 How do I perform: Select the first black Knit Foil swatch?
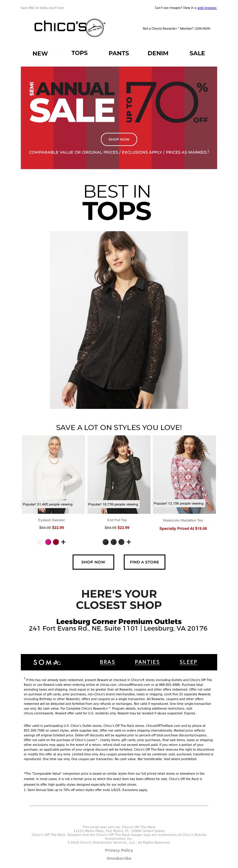tap(106, 542)
